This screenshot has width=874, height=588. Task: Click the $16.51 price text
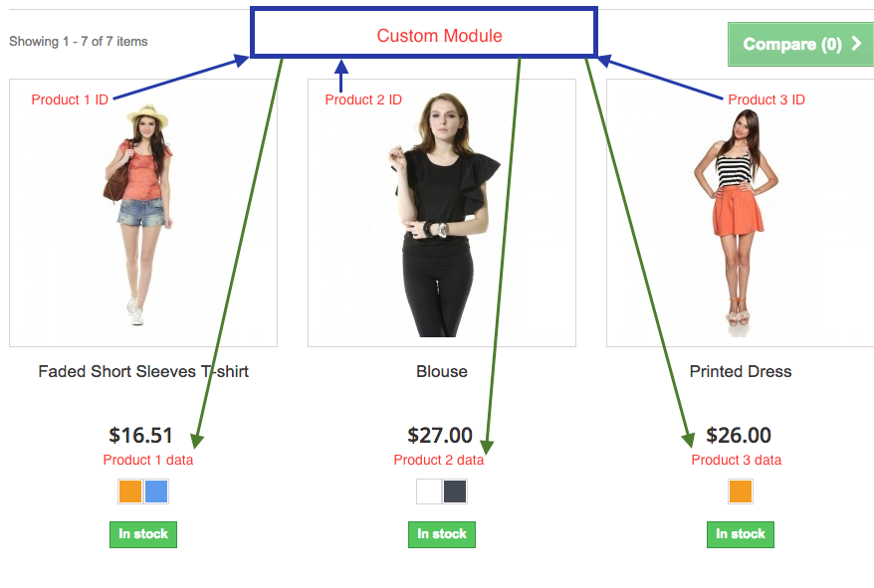point(140,436)
